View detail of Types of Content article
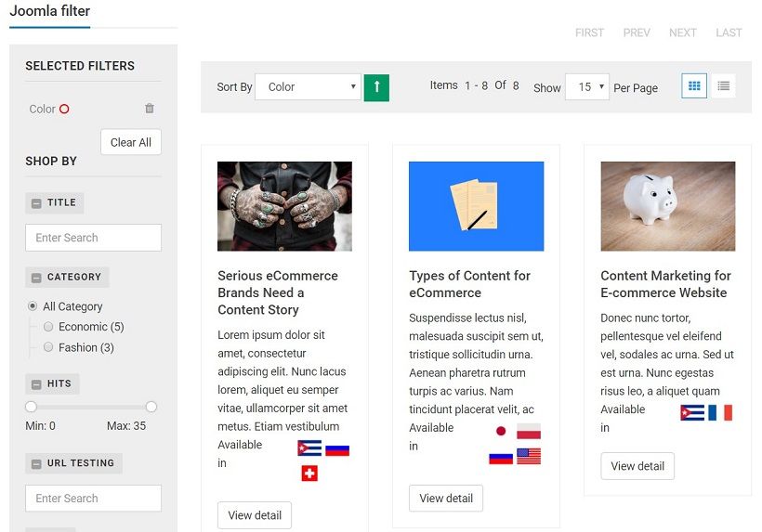This screenshot has width=762, height=532. coord(446,498)
